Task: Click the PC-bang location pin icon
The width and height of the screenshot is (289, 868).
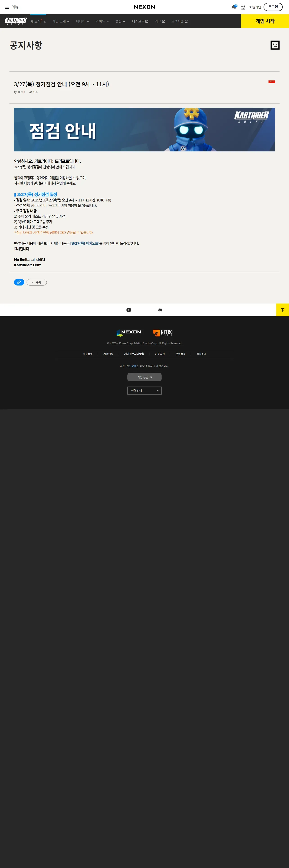Action: pos(243,7)
